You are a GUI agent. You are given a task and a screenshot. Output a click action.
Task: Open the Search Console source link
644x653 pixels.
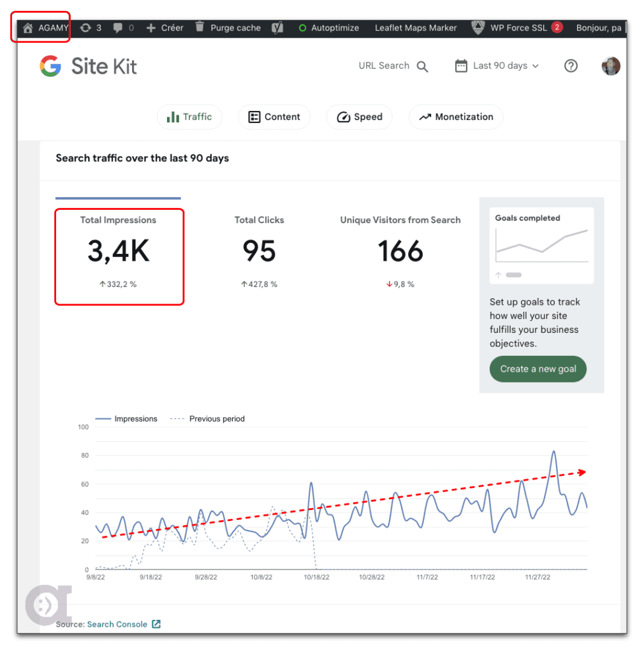(x=117, y=624)
